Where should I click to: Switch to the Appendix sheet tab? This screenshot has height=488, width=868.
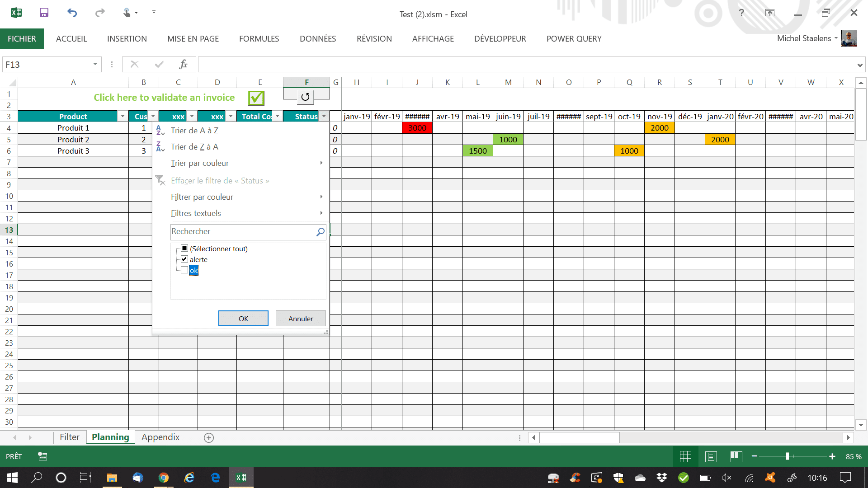click(x=160, y=437)
